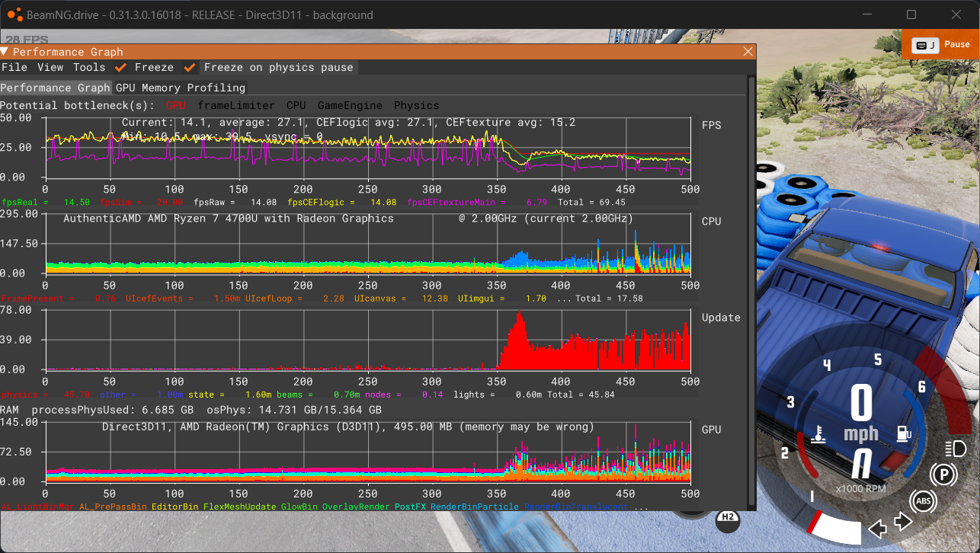Click the FlexMeshUpdate legend label

[239, 507]
